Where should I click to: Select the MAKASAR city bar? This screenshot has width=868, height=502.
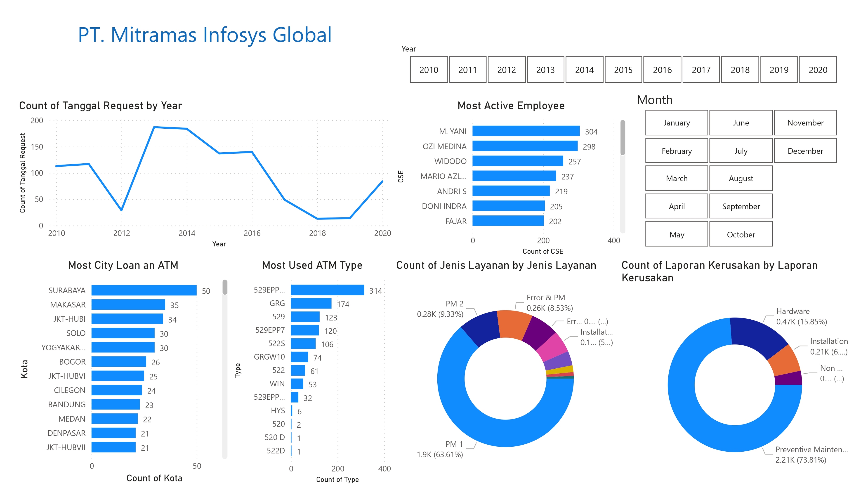(x=128, y=305)
